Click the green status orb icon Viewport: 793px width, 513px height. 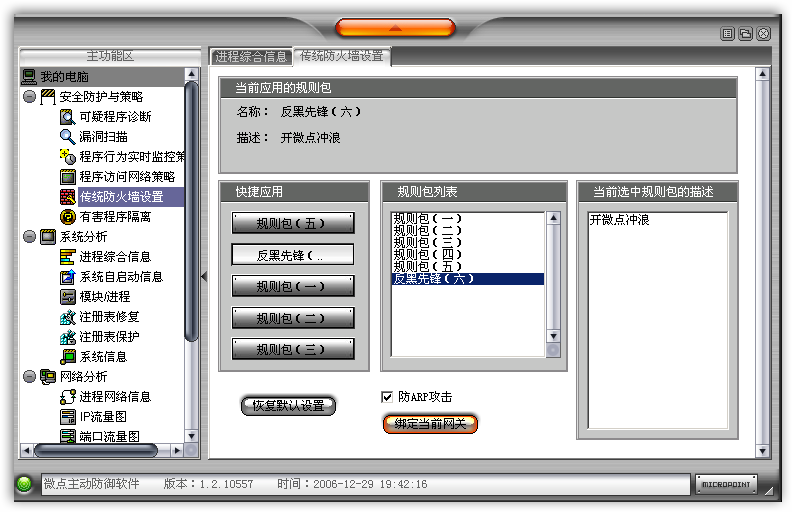24,484
